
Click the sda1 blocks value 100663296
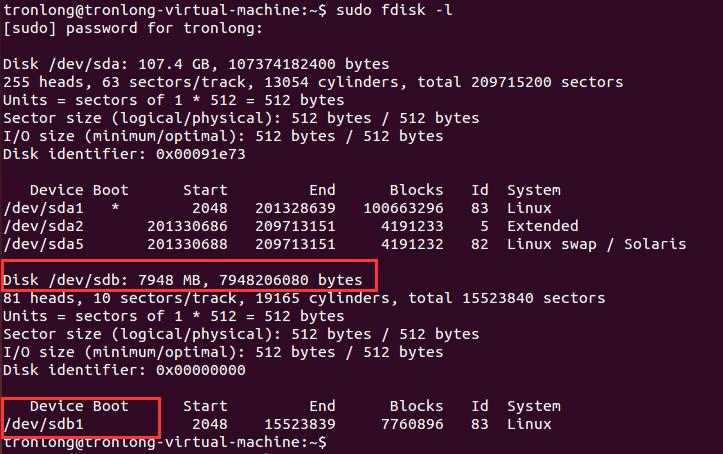[x=403, y=208]
